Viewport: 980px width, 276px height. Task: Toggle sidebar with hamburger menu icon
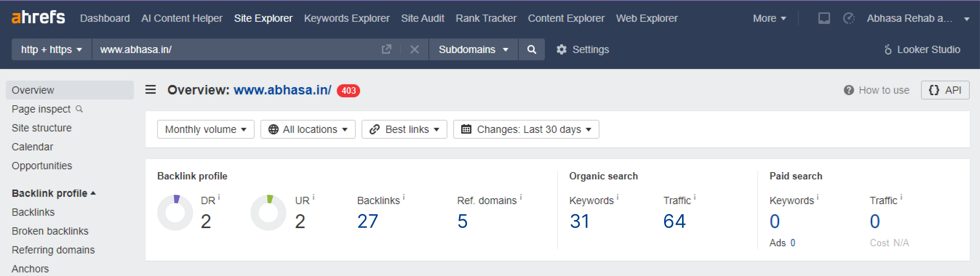(x=151, y=90)
